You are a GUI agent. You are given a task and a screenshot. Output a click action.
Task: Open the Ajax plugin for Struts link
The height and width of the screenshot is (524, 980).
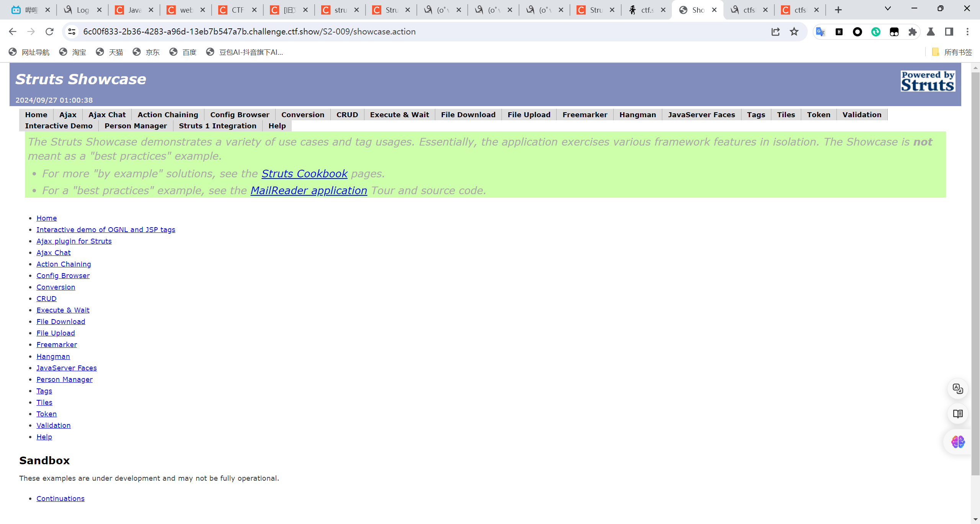click(x=74, y=241)
